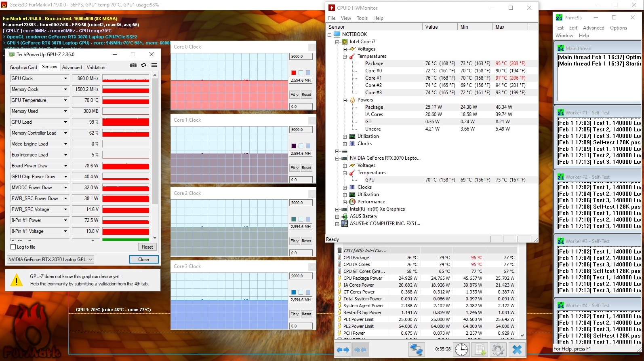
Task: Click the Prime95 Worker #3 window icon
Action: [561, 241]
